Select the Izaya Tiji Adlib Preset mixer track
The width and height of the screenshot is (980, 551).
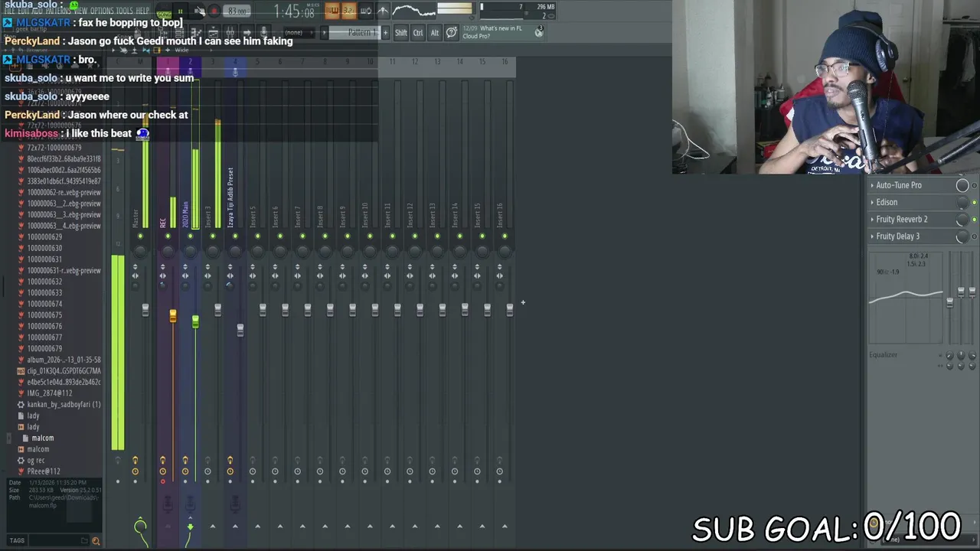tap(230, 197)
